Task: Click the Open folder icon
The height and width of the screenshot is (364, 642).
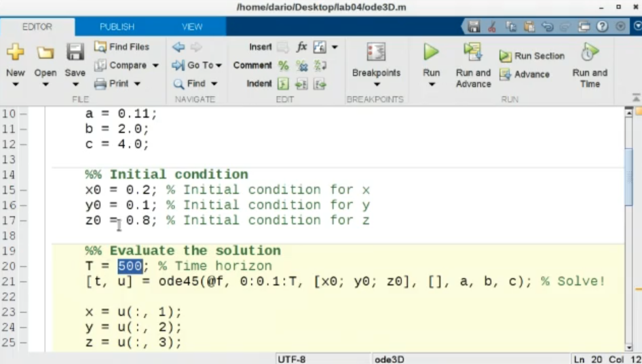Action: [45, 53]
